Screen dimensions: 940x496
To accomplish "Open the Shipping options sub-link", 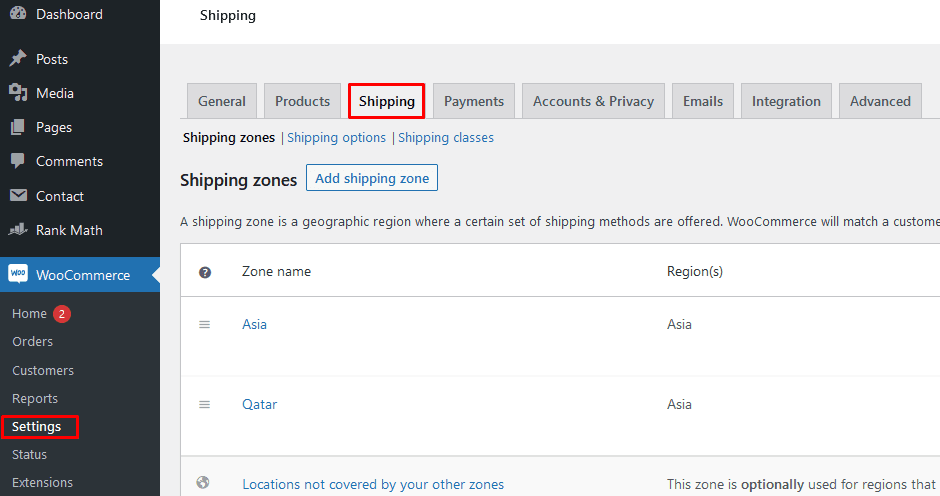I will (x=336, y=137).
